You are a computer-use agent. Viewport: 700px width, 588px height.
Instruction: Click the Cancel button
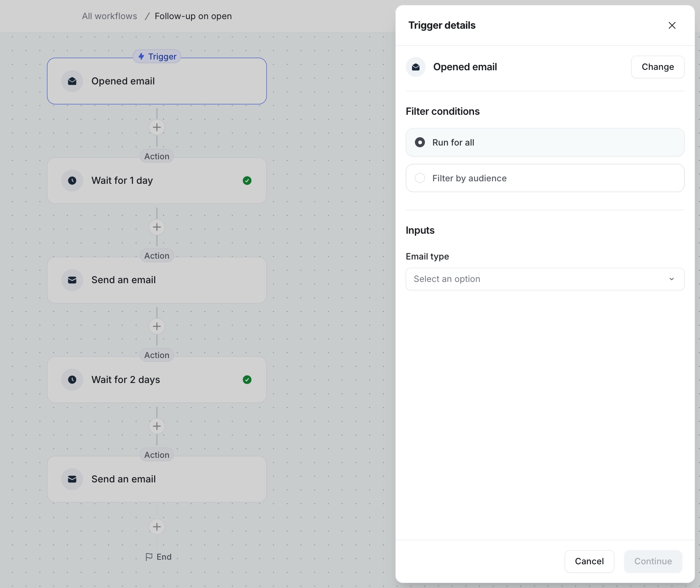[x=589, y=561]
